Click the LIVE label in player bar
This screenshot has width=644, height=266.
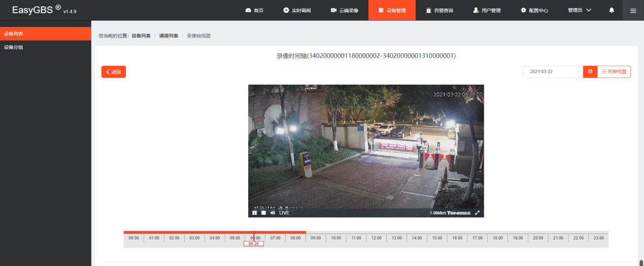pos(284,213)
